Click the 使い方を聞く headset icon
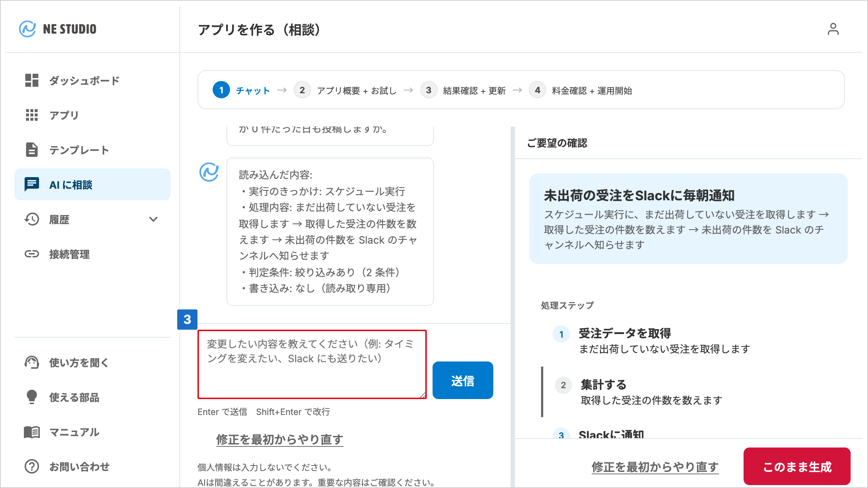The image size is (868, 488). point(32,362)
